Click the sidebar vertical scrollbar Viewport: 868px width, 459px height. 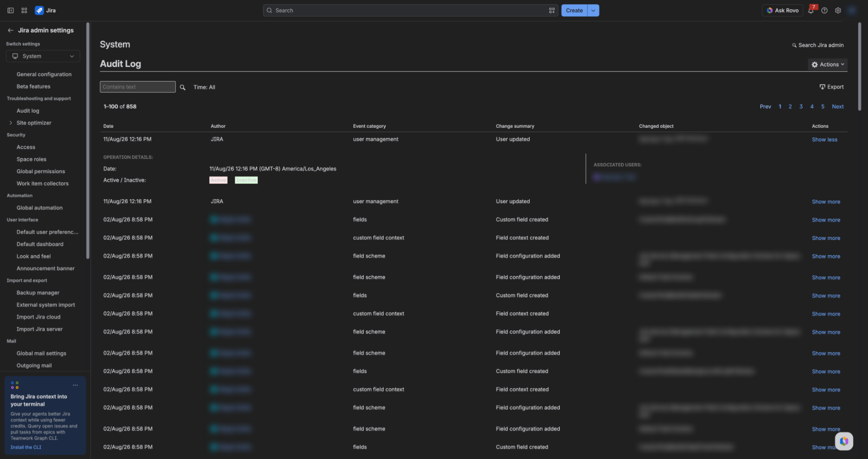pyautogui.click(x=88, y=141)
